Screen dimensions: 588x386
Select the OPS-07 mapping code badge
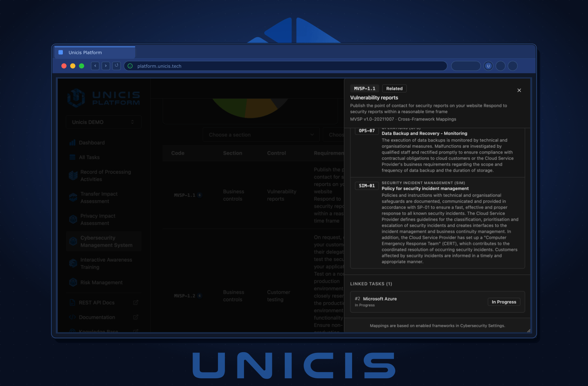coord(367,131)
